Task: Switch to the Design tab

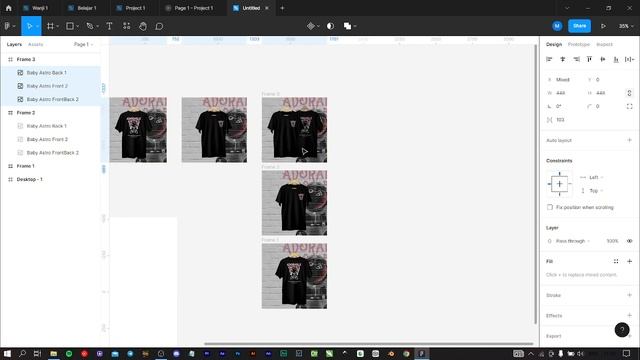Action: tap(554, 44)
